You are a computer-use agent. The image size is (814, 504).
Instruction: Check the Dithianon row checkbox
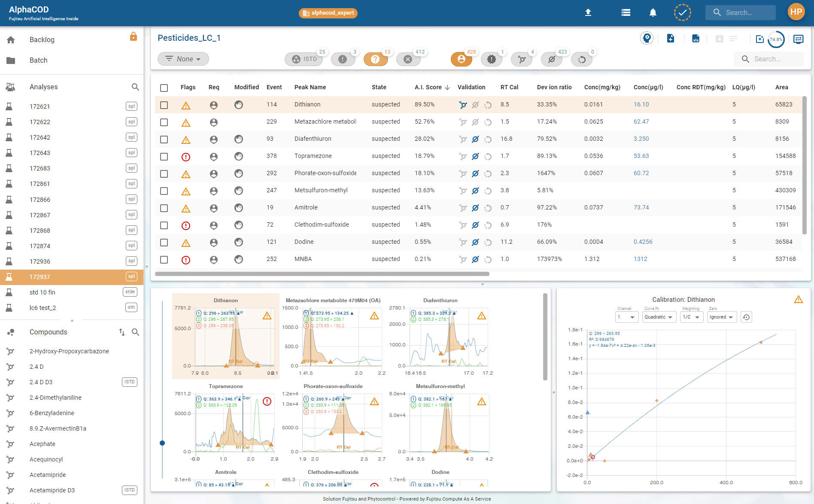point(164,105)
